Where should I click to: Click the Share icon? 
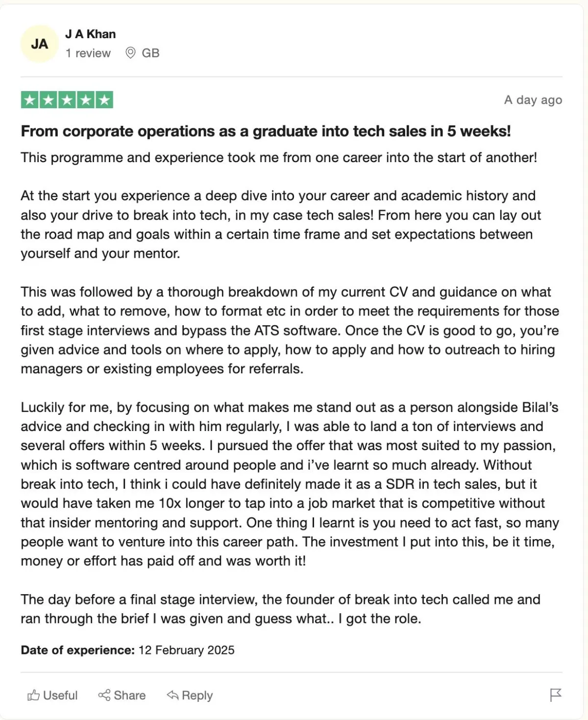pos(104,695)
